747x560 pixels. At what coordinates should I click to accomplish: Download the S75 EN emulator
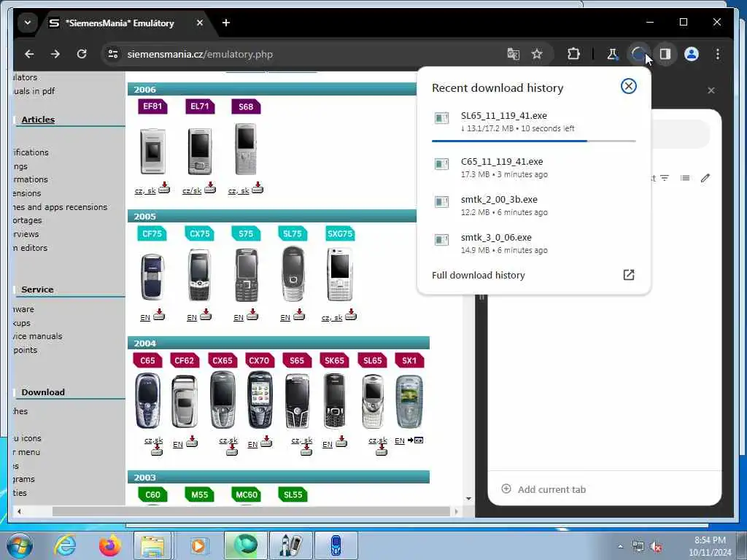click(246, 315)
